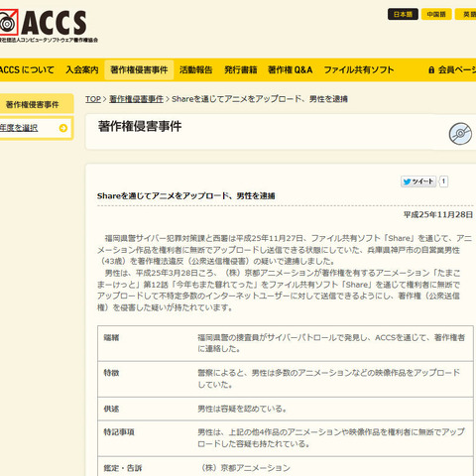The height and width of the screenshot is (476, 476).
Task: Click the 著作権侵害事件 breadcrumb link
Action: pyautogui.click(x=136, y=99)
